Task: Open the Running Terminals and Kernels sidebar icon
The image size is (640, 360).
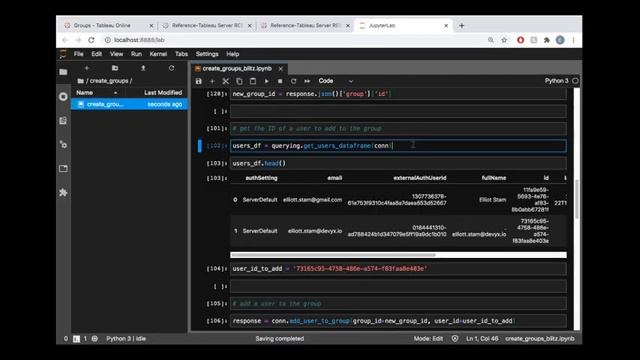Action: (x=63, y=97)
